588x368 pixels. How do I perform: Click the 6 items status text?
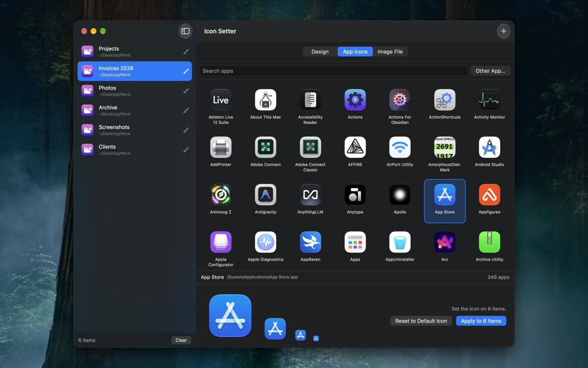tap(87, 340)
